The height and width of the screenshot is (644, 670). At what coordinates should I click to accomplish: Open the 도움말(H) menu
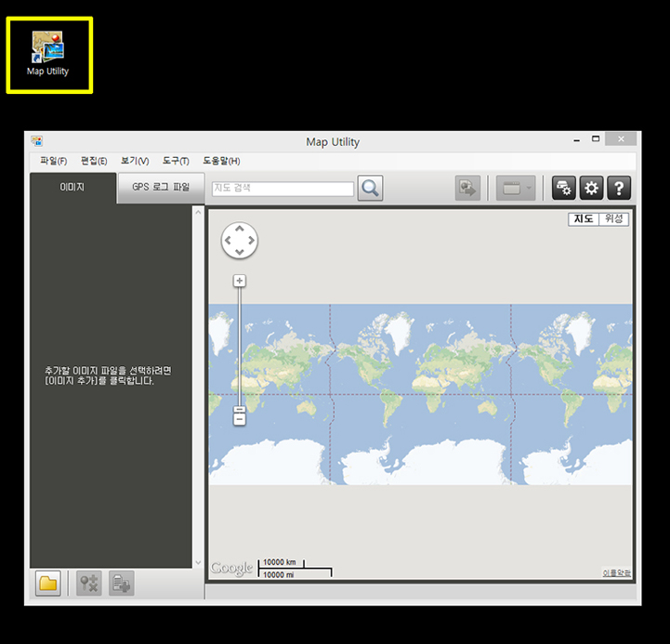tap(221, 161)
